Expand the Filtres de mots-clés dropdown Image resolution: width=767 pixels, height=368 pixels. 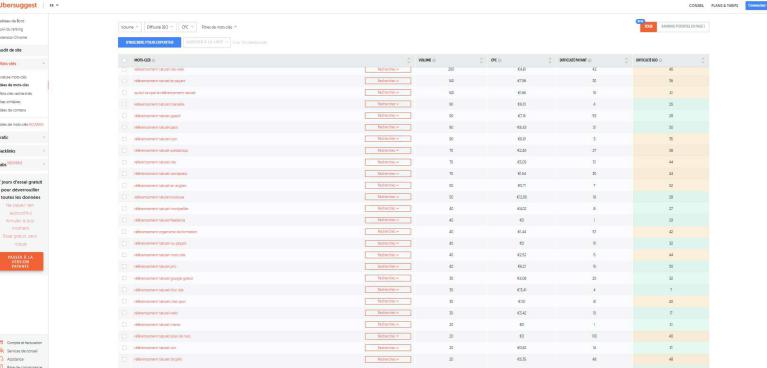point(219,27)
